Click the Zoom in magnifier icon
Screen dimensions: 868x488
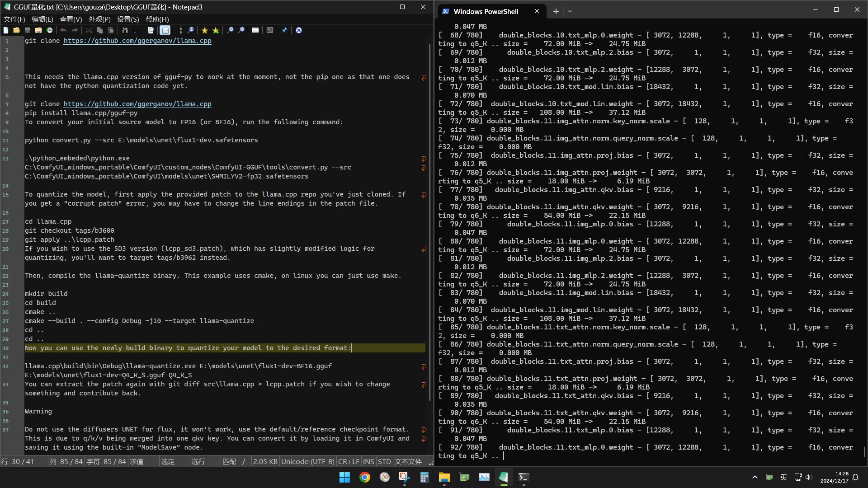(x=231, y=30)
